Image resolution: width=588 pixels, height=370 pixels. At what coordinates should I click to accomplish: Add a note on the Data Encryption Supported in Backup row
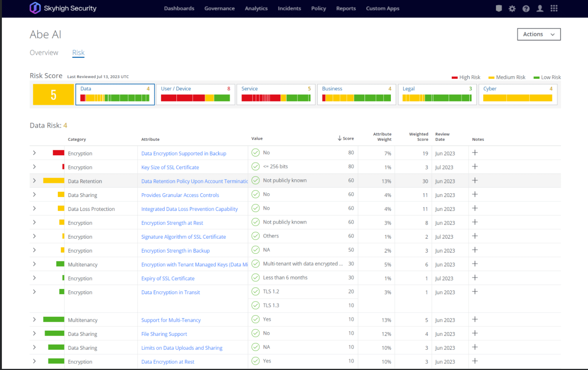(x=475, y=152)
